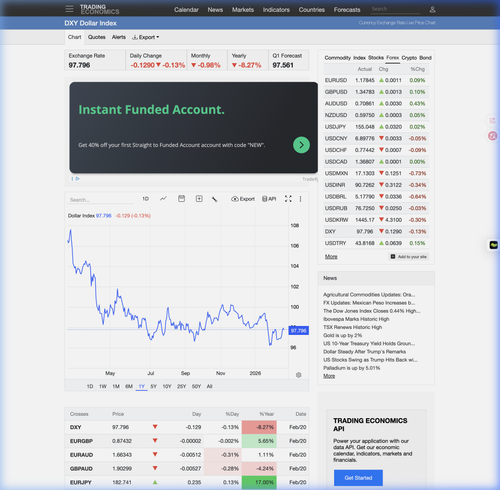
Task: Open 'Palladium is up by 5.01%' news
Action: (x=351, y=368)
